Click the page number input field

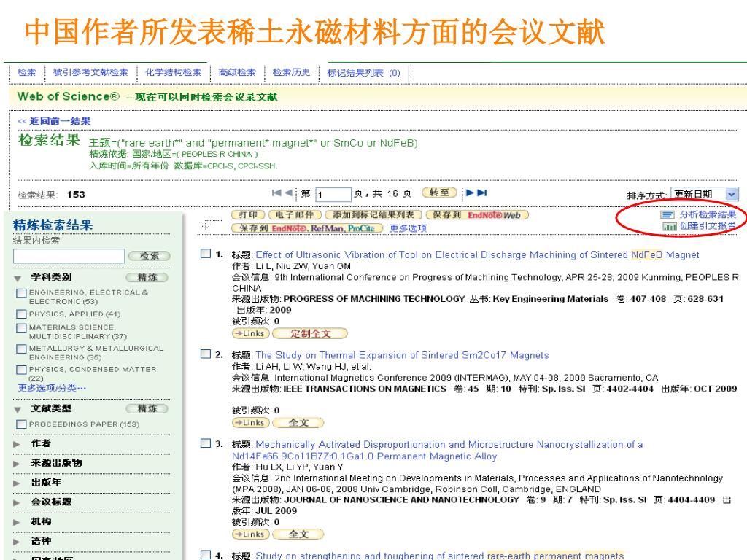click(x=333, y=194)
